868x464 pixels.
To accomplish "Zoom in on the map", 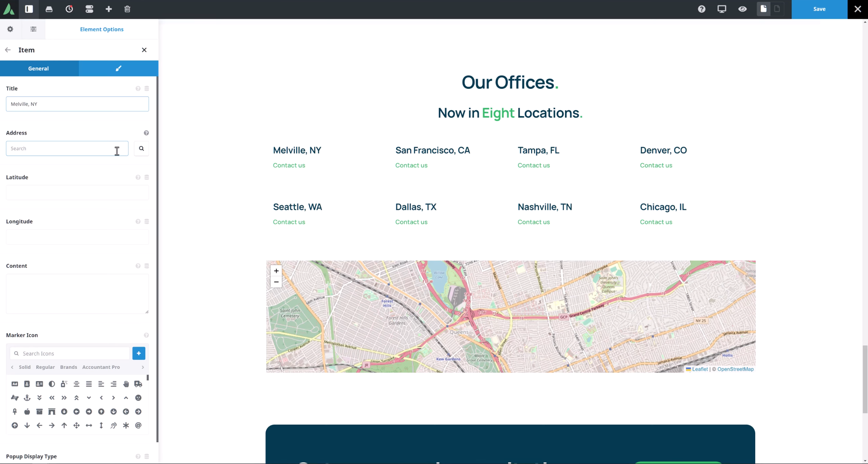I will [x=276, y=271].
